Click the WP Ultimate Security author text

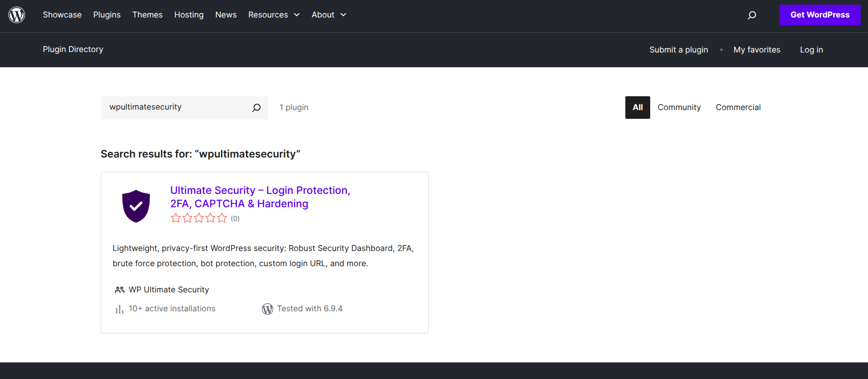(x=169, y=290)
